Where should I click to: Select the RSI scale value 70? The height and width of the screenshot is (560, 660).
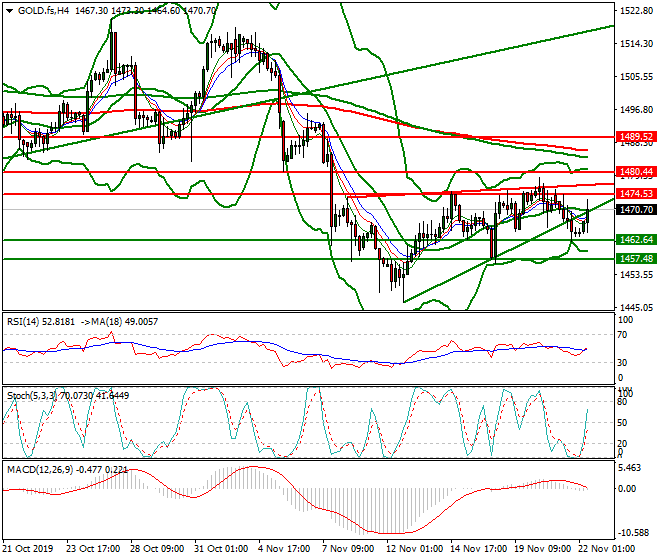click(x=623, y=335)
